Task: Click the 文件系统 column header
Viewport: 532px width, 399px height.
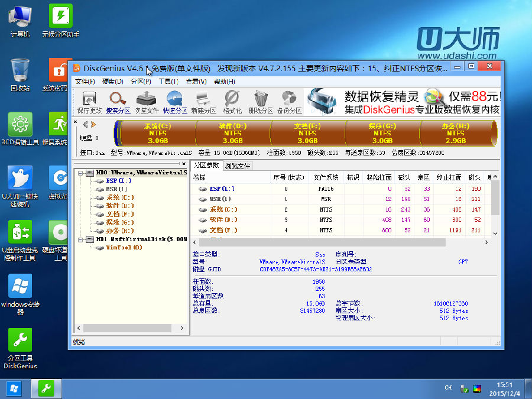Action: (326, 177)
